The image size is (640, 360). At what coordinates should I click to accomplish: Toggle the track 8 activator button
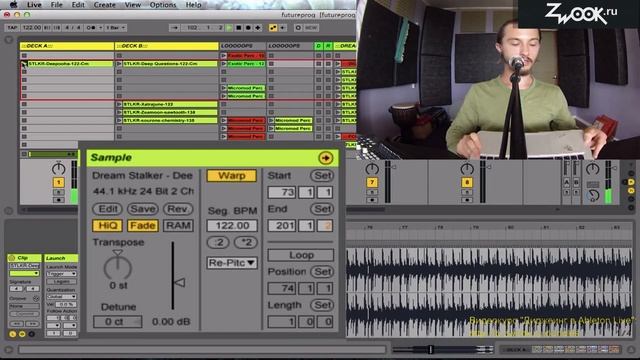pos(467,182)
